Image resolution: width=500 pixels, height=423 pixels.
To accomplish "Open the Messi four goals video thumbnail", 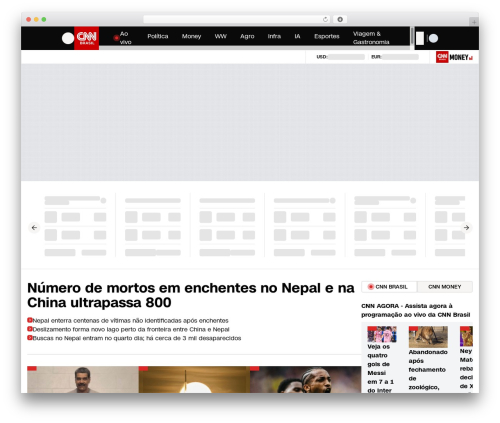I will [x=382, y=334].
